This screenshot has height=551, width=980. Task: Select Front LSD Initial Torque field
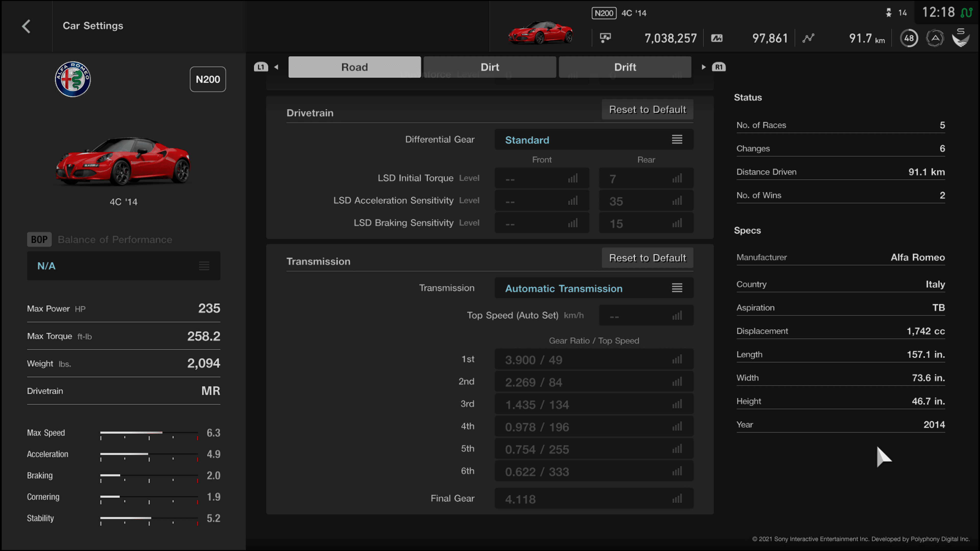(542, 178)
